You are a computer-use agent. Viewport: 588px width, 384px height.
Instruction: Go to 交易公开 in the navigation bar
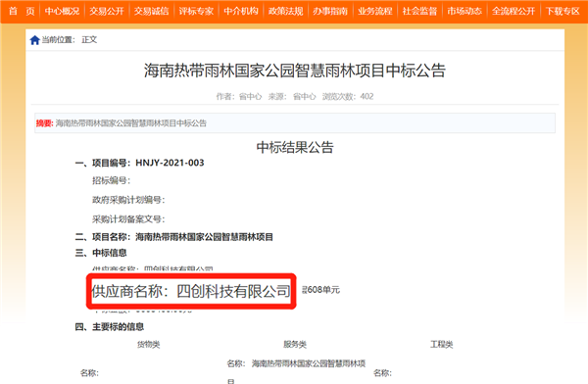pos(107,11)
